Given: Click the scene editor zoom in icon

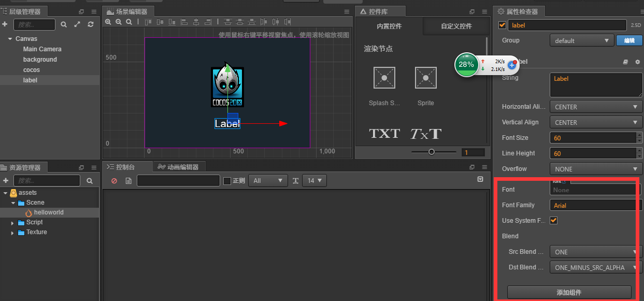Looking at the screenshot, I should (108, 22).
